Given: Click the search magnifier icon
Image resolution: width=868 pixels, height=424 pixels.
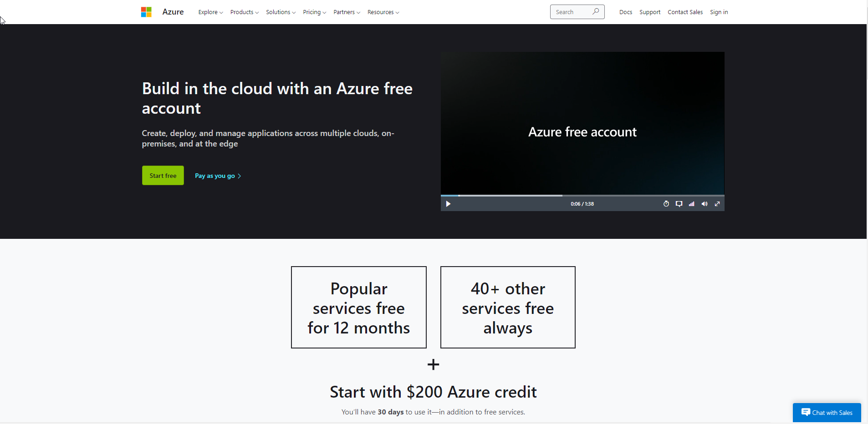Looking at the screenshot, I should 596,12.
